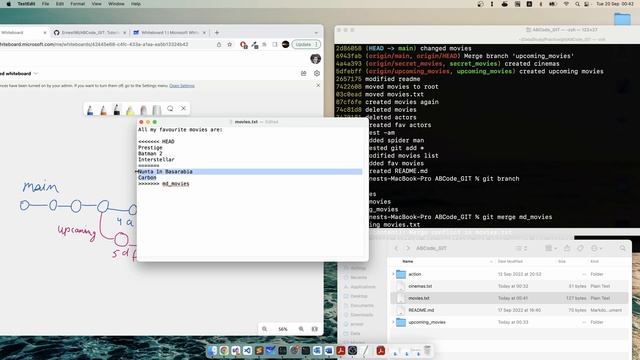Open the browser extensions puzzle icon

pos(264,44)
